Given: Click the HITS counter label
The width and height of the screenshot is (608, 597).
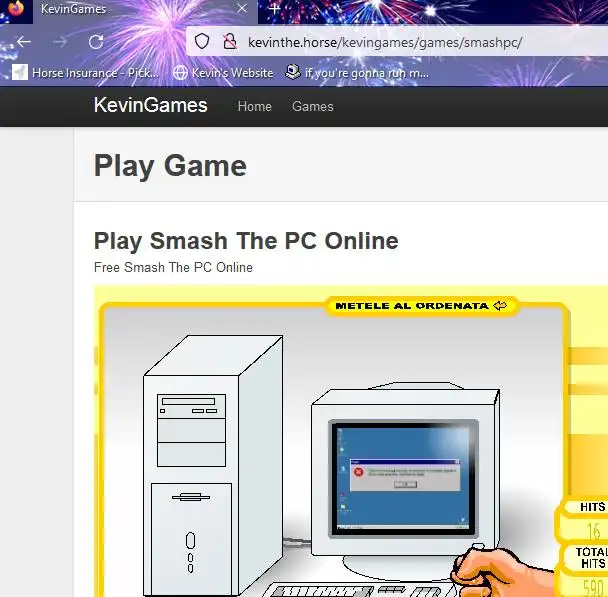Looking at the screenshot, I should pyautogui.click(x=592, y=507).
